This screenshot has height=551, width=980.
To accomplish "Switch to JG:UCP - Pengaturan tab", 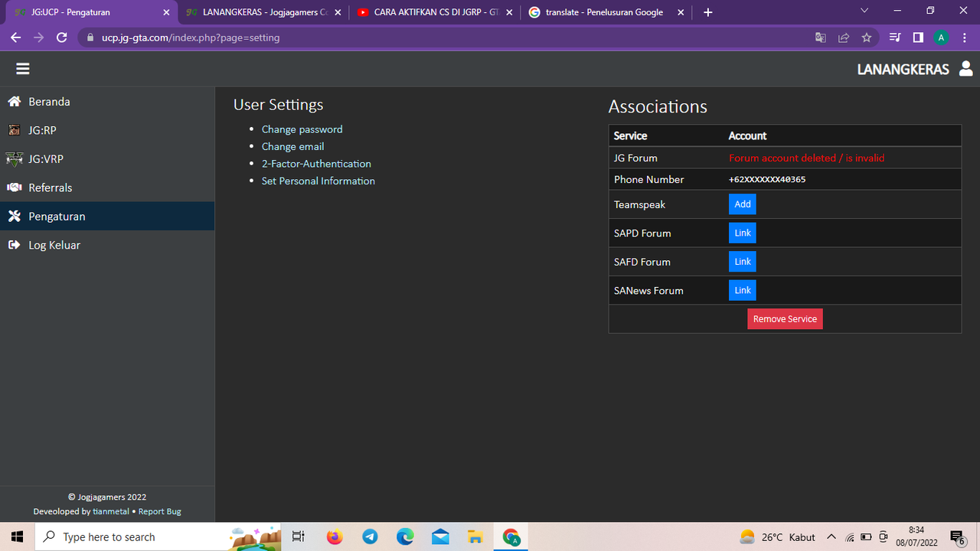I will (90, 12).
